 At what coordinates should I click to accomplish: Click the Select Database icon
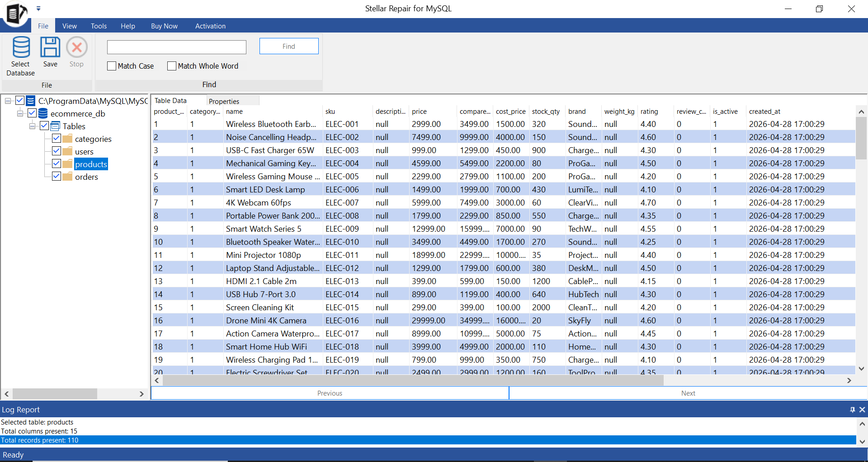pyautogui.click(x=21, y=47)
